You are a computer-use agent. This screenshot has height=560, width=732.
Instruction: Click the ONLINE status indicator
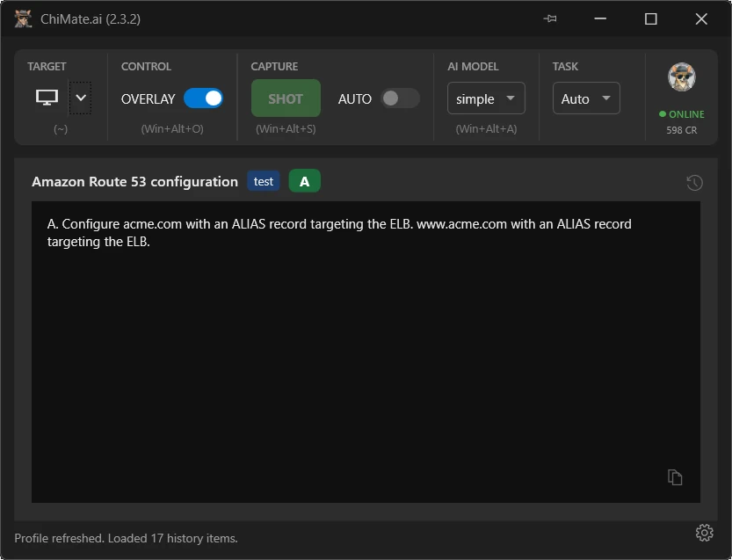pyautogui.click(x=682, y=114)
